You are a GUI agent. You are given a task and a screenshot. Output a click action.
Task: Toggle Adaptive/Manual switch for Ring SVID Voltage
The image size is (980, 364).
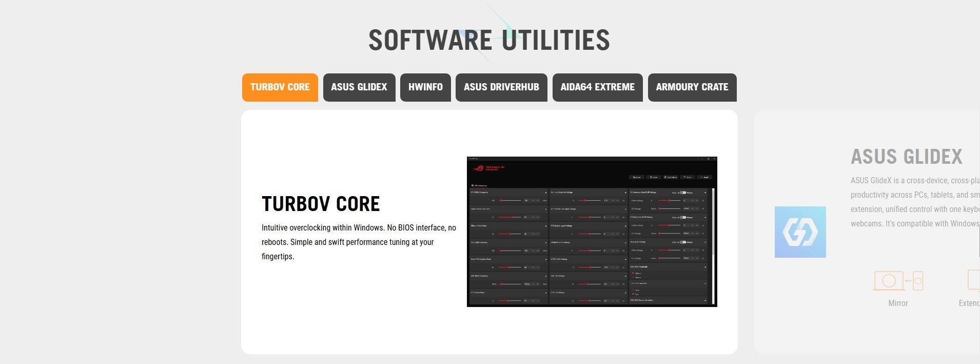[683, 242]
